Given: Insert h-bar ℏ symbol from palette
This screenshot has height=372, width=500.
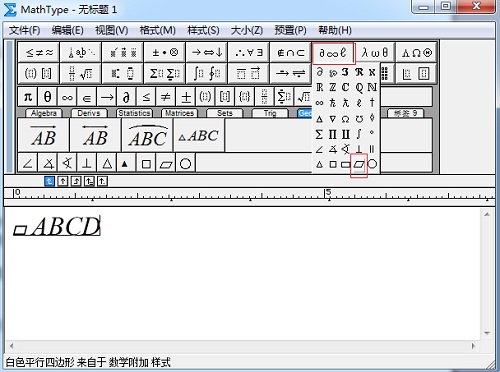Looking at the screenshot, I should [333, 103].
